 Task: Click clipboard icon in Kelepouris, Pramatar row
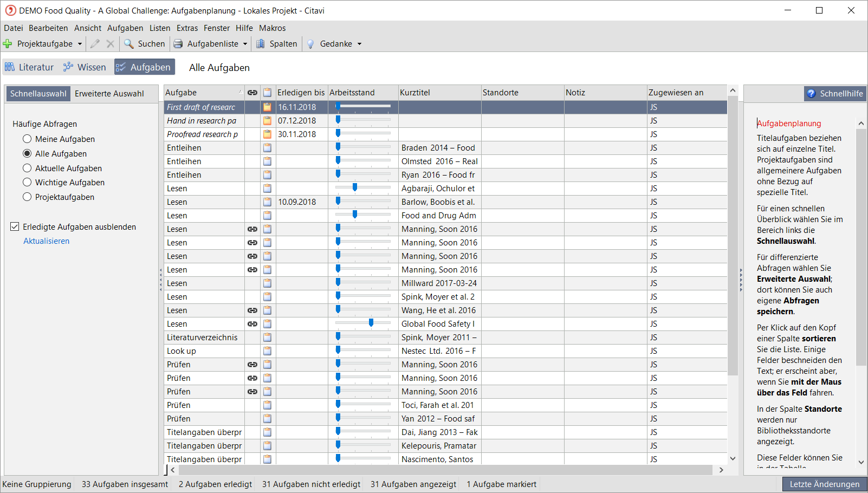point(267,446)
